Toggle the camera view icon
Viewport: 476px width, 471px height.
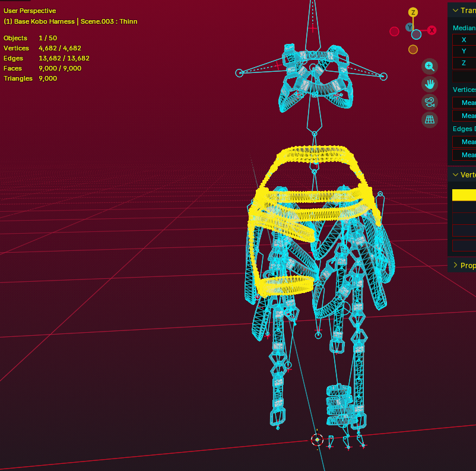[430, 102]
